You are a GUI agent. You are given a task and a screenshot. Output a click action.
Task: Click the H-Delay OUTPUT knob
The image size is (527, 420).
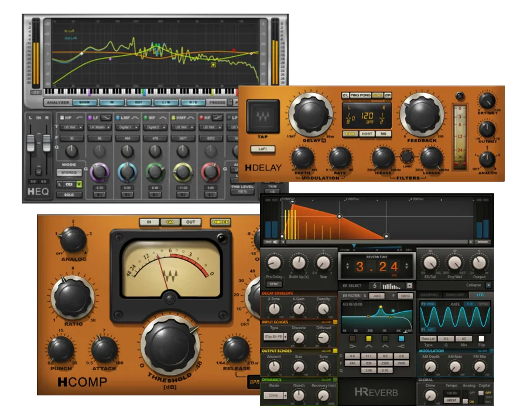(487, 129)
